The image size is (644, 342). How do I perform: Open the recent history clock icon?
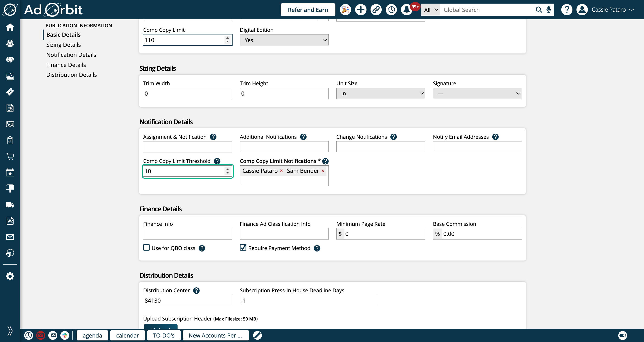tap(391, 10)
